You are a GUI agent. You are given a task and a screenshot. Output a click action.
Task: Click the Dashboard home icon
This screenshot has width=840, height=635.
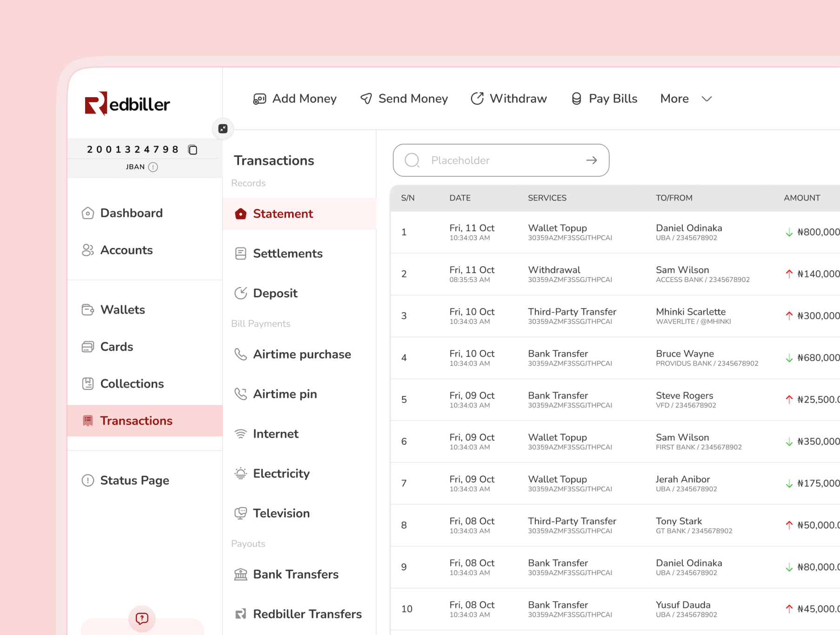click(88, 213)
